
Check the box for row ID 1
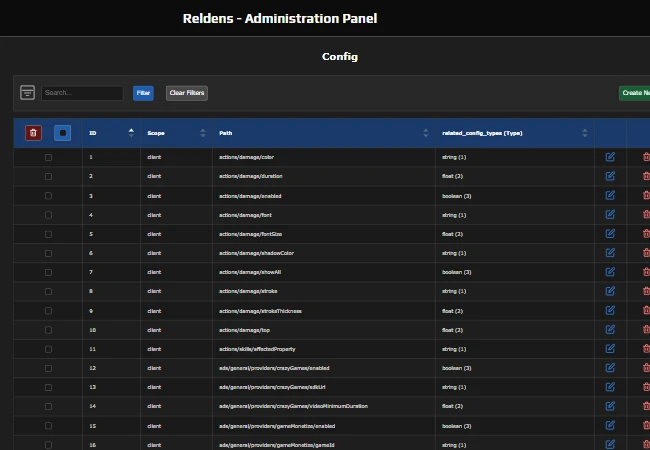[49, 157]
